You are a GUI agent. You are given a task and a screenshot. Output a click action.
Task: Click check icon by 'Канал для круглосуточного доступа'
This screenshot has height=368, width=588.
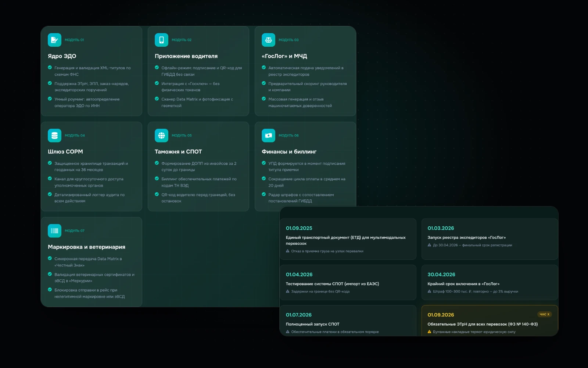pyautogui.click(x=50, y=178)
